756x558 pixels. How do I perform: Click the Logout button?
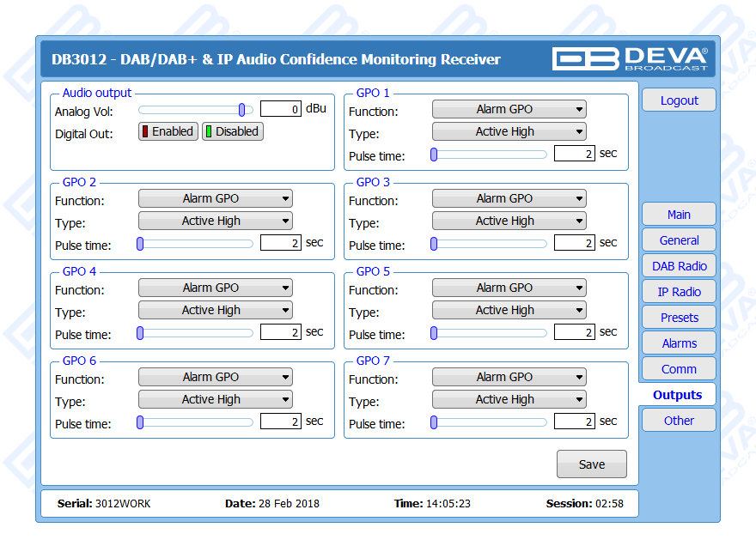point(679,100)
